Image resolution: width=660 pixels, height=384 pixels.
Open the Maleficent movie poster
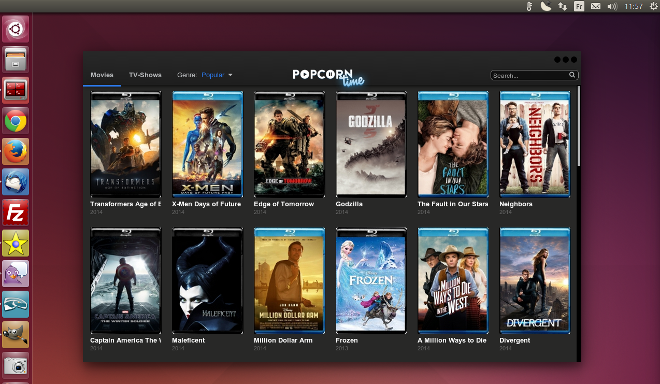pos(208,281)
